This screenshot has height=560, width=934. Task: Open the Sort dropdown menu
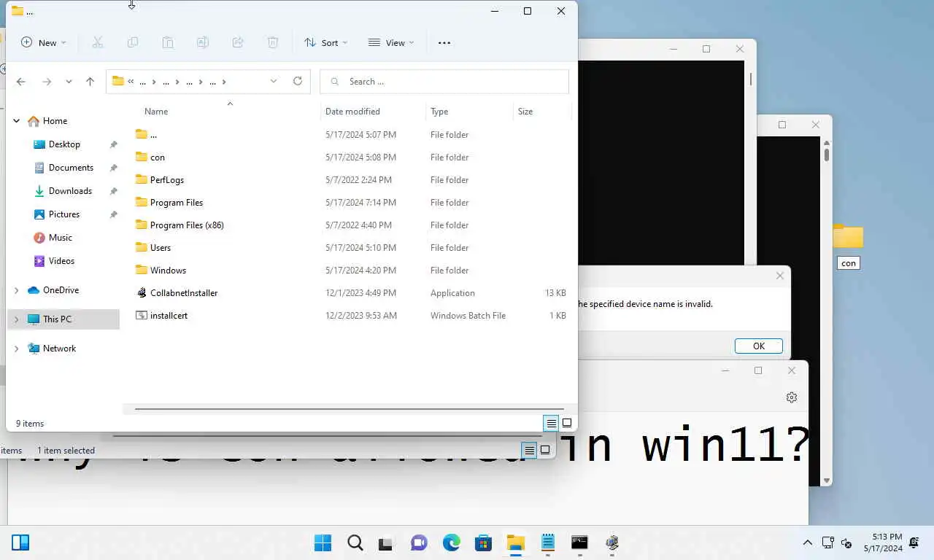(326, 43)
